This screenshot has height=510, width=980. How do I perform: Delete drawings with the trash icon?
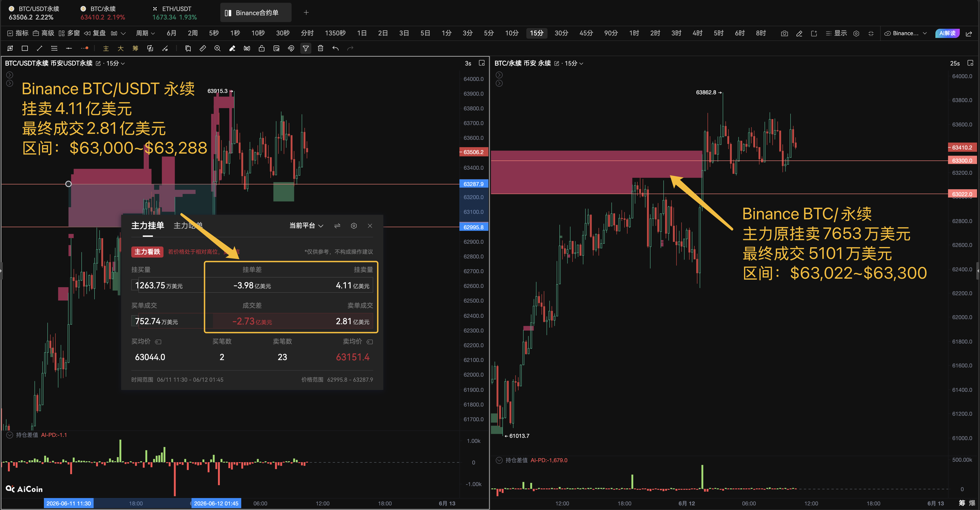tap(321, 48)
